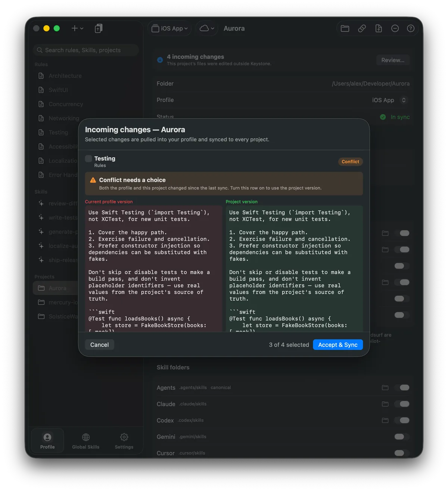Click the magnifier icon in search box
The height and width of the screenshot is (491, 448).
[40, 50]
